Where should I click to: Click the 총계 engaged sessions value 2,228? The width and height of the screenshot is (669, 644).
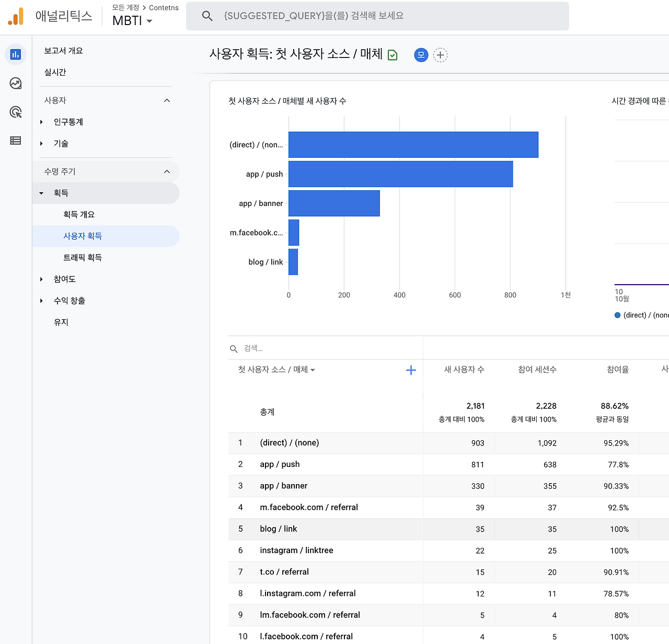(x=546, y=406)
